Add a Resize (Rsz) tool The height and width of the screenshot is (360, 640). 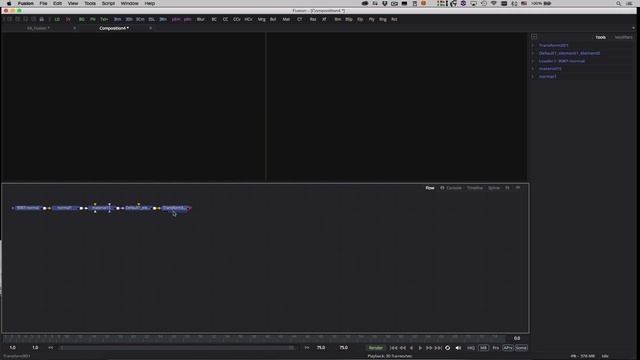point(313,19)
